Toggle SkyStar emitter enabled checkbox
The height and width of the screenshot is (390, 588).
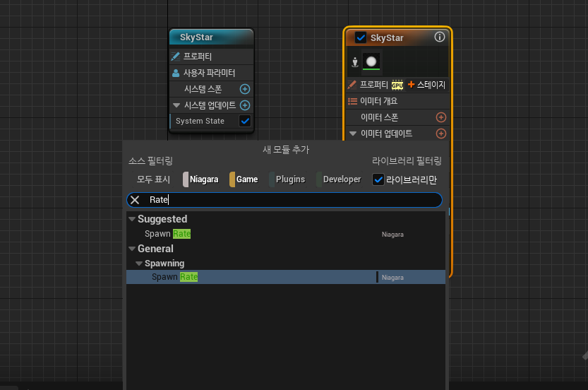[x=361, y=38]
